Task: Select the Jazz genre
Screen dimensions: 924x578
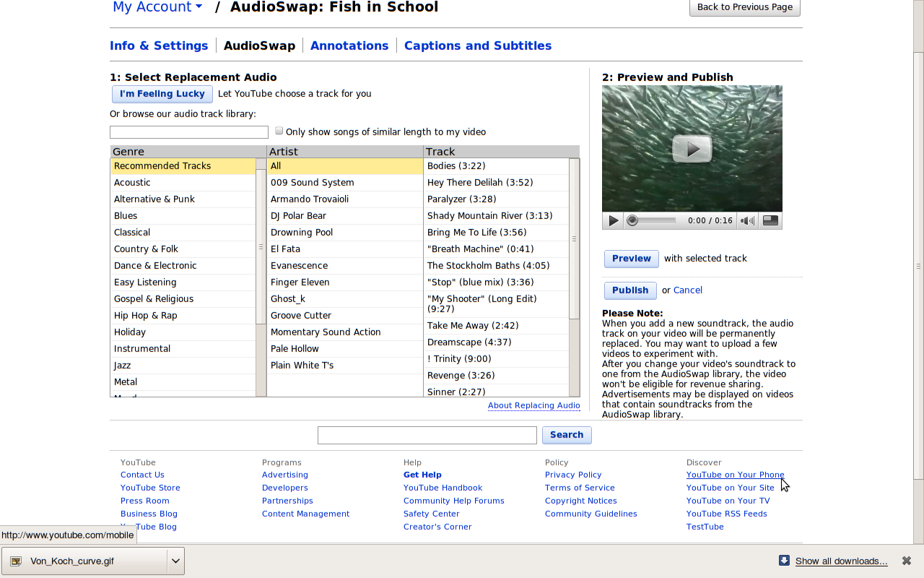Action: tap(123, 366)
